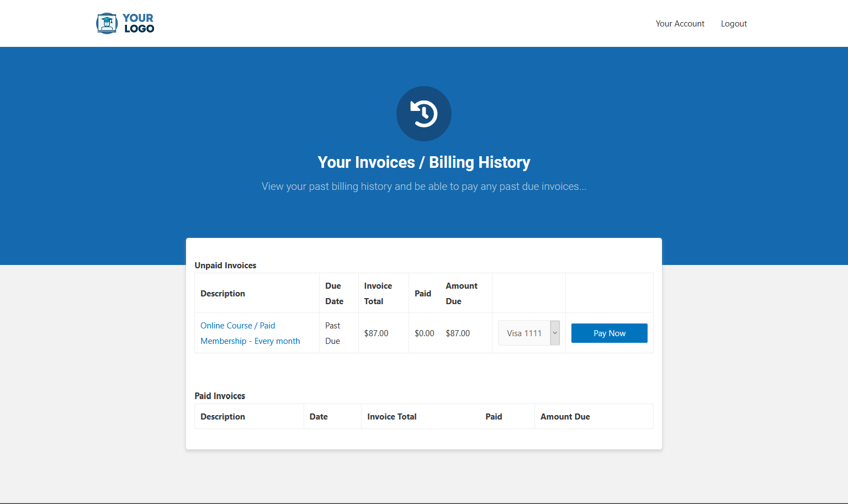This screenshot has width=848, height=504.
Task: Click the Date header in Paid Invoices table
Action: [319, 417]
